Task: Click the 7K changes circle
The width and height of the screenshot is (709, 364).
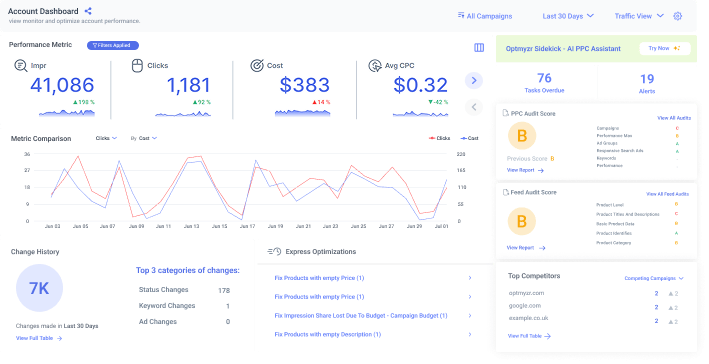Action: point(39,288)
